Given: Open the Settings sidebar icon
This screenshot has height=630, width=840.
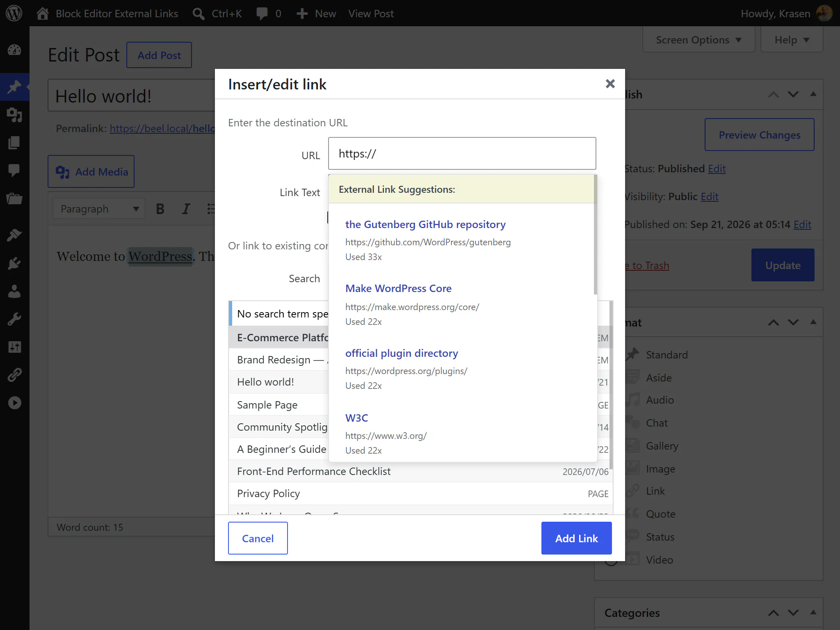Looking at the screenshot, I should coord(14,347).
